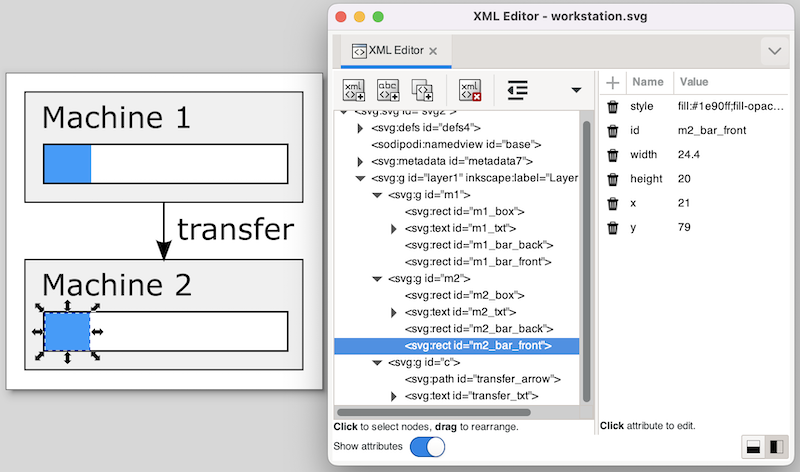This screenshot has width=800, height=472.
Task: Click the duplicate node icon
Action: pyautogui.click(x=422, y=90)
